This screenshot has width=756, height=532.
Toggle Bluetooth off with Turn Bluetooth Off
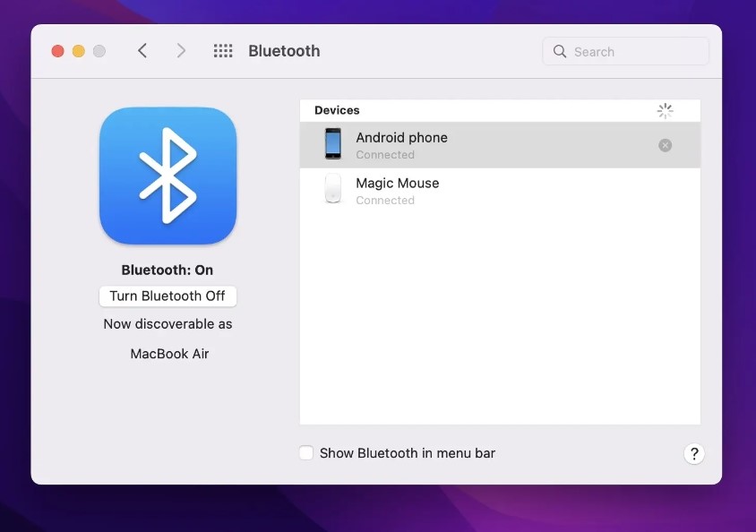pos(168,296)
